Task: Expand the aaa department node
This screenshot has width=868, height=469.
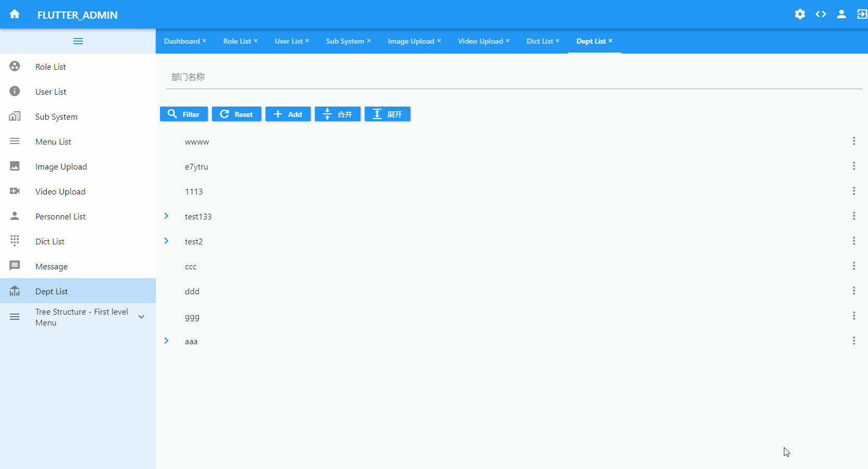Action: click(x=166, y=341)
